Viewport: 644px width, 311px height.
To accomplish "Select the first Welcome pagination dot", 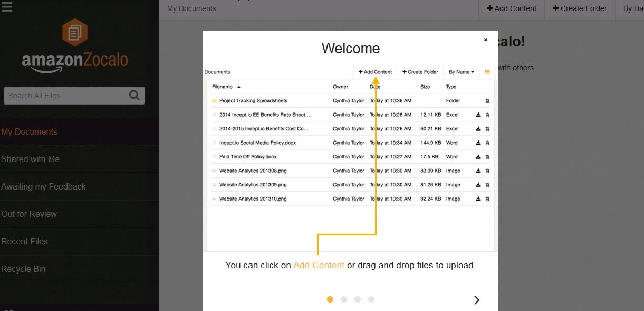I will 330,299.
